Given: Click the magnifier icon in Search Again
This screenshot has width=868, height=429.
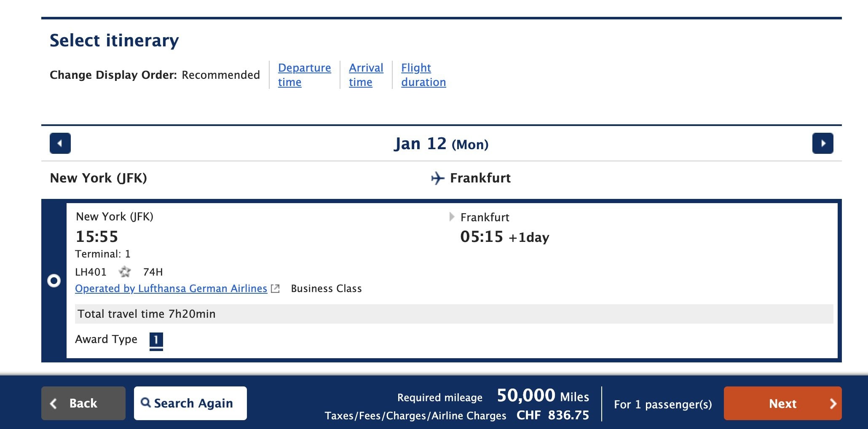Looking at the screenshot, I should [146, 402].
